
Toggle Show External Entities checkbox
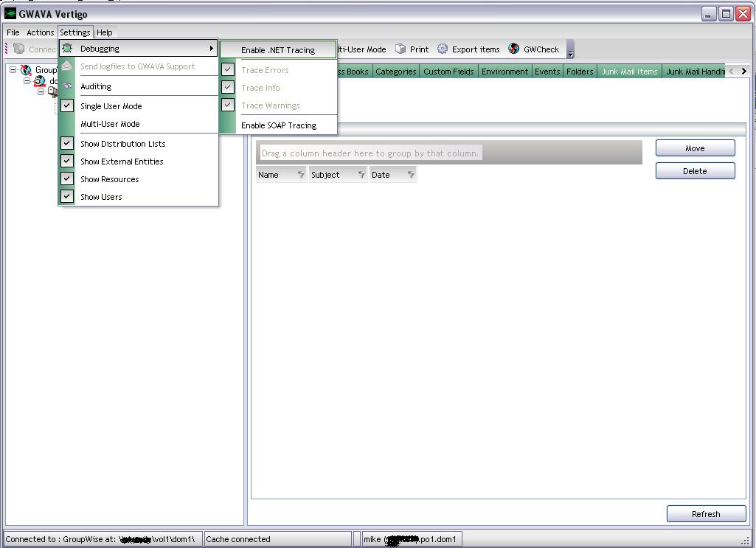click(x=67, y=161)
